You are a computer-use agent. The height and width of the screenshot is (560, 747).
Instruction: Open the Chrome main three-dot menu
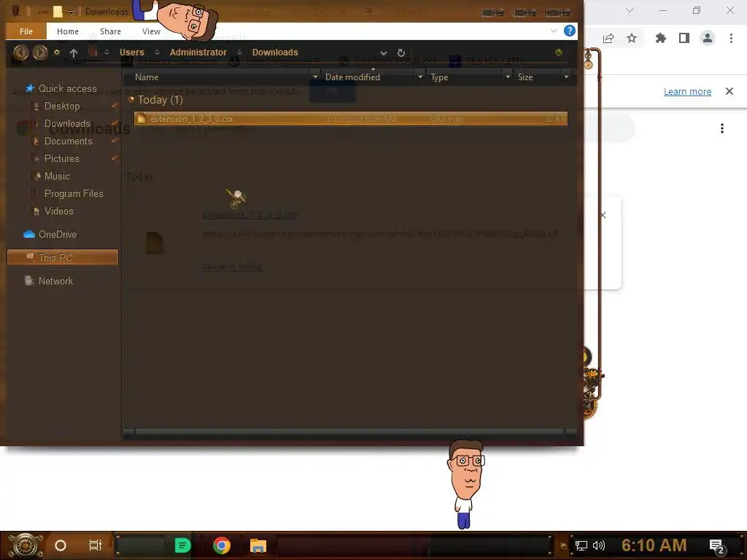pyautogui.click(x=731, y=38)
